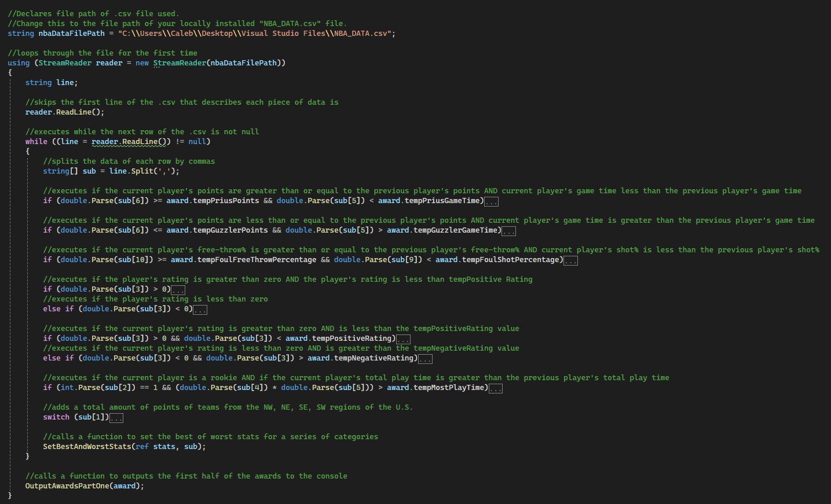Click the 'while' keyword of the loop
The height and width of the screenshot is (504, 831).
[x=36, y=142]
